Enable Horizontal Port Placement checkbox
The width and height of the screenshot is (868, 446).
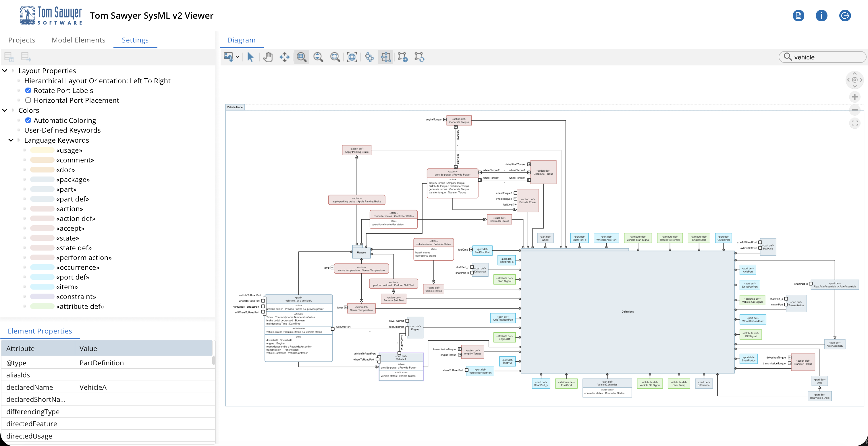pyautogui.click(x=28, y=100)
